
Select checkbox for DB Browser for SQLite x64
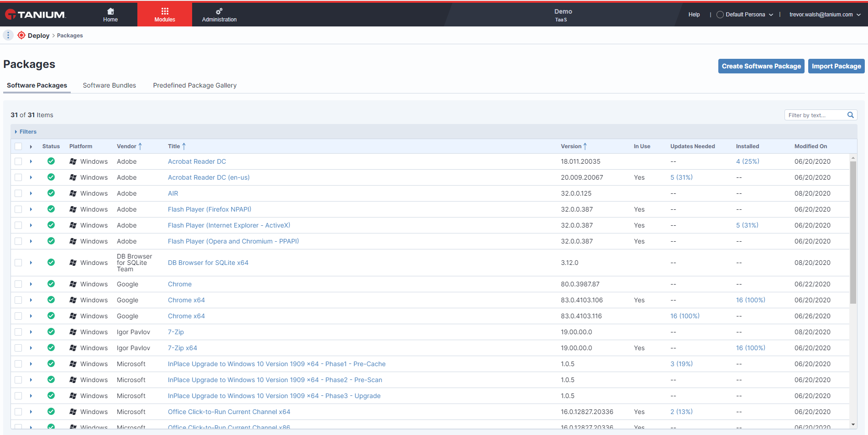[x=18, y=263]
